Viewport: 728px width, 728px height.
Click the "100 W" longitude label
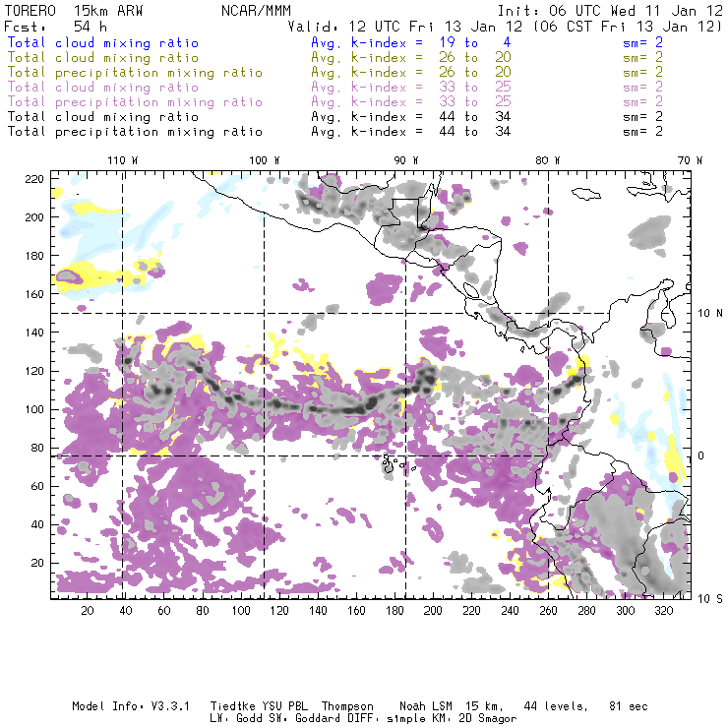265,160
